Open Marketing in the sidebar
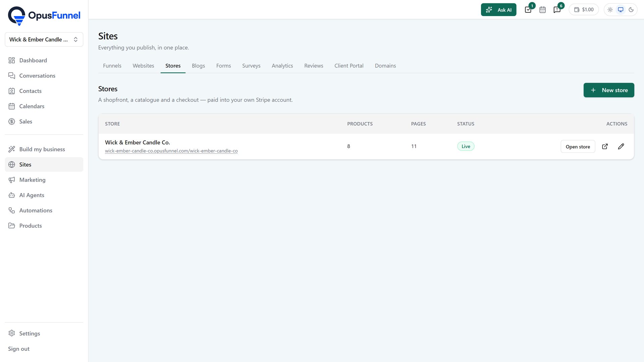Image resolution: width=644 pixels, height=362 pixels. 44,180
